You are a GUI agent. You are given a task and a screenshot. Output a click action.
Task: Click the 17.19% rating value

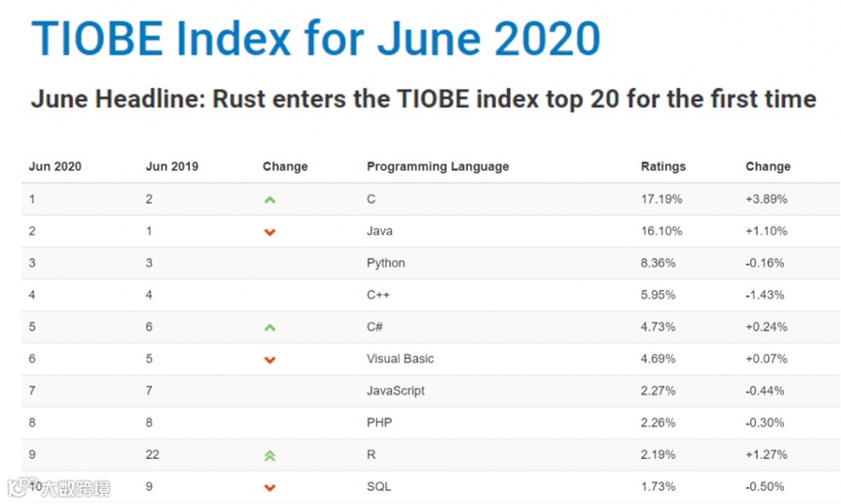[x=661, y=199]
